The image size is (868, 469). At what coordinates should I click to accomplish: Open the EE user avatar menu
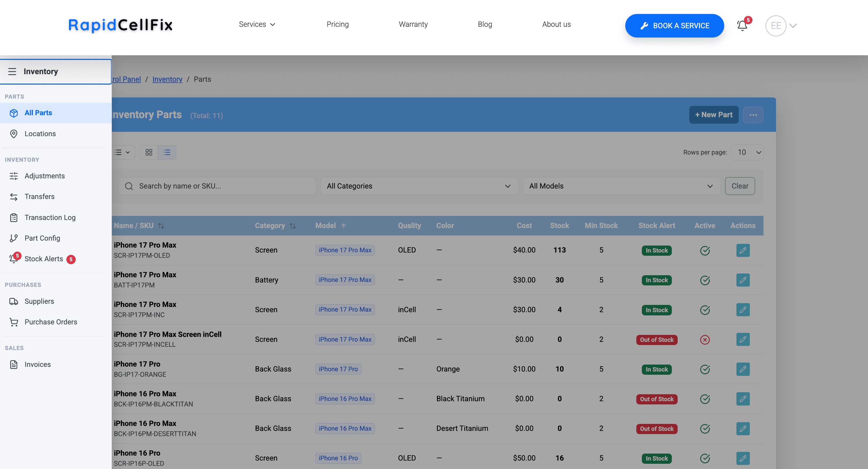[x=776, y=26]
